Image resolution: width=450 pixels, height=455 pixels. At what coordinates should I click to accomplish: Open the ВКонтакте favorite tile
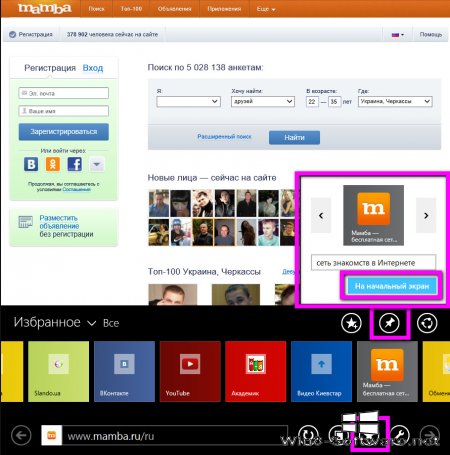coord(124,371)
